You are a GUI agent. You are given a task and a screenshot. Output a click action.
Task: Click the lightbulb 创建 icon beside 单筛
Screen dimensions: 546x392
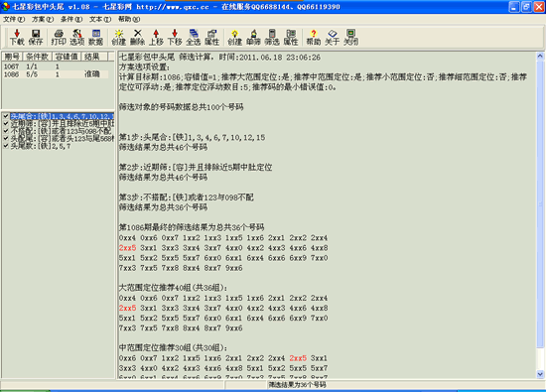[234, 37]
